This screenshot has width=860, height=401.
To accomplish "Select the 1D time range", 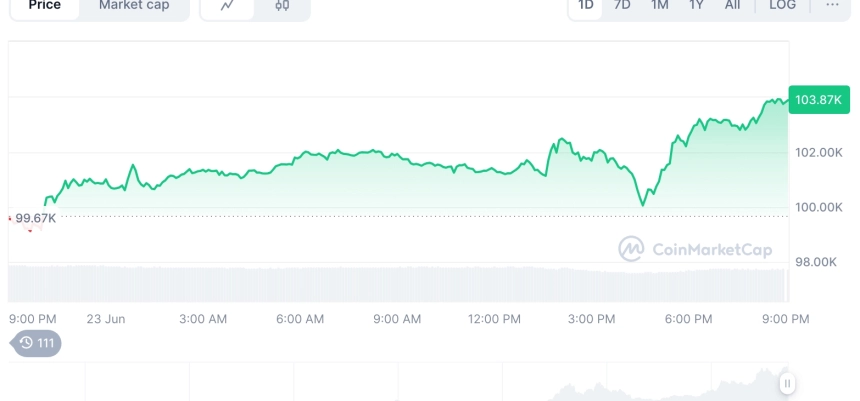I will 586,5.
